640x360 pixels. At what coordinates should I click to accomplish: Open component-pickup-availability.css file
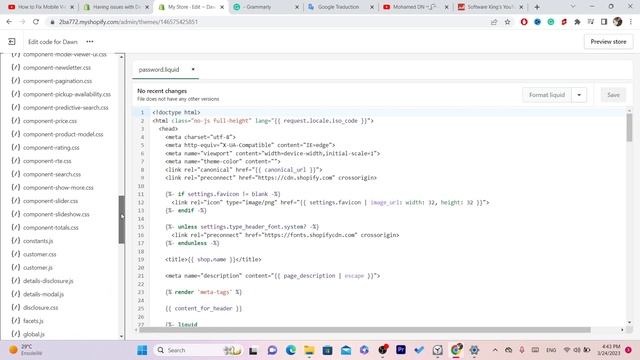67,94
